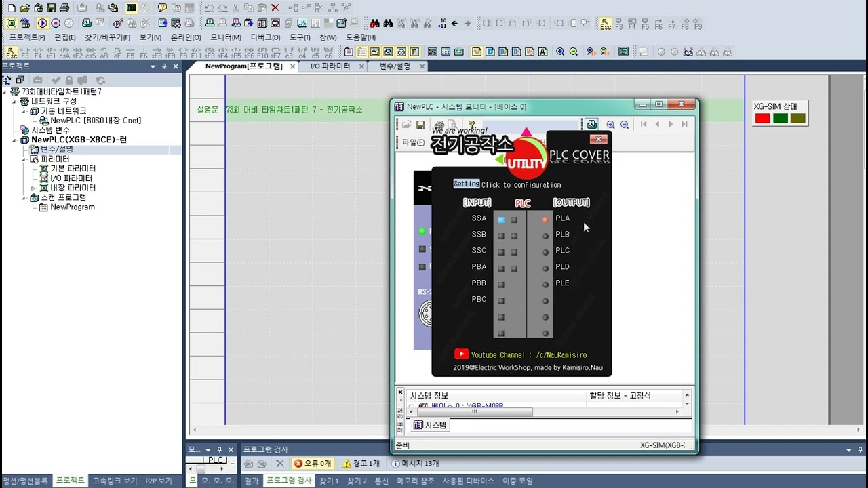Click the New Project icon
The height and width of the screenshot is (488, 868).
[x=12, y=8]
